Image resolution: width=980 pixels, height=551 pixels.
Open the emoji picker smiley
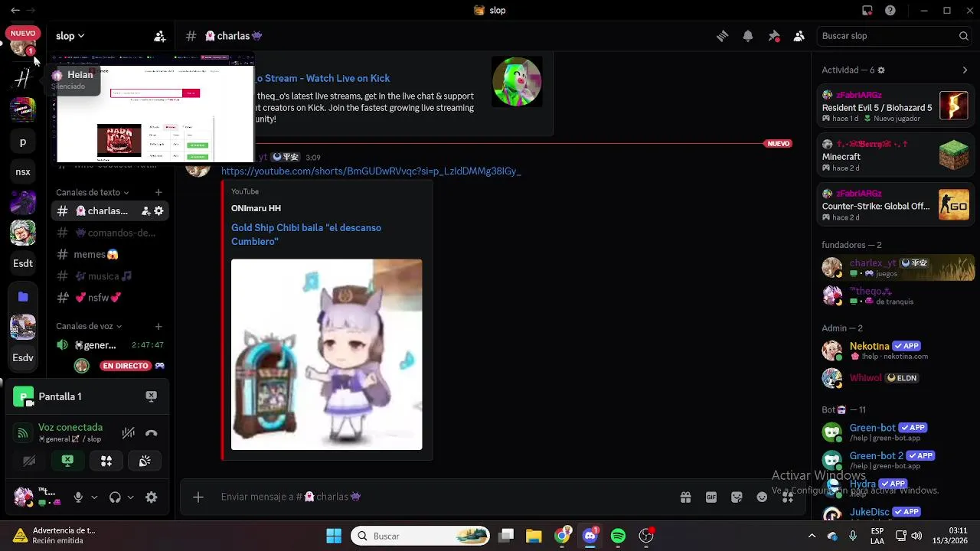click(x=762, y=497)
